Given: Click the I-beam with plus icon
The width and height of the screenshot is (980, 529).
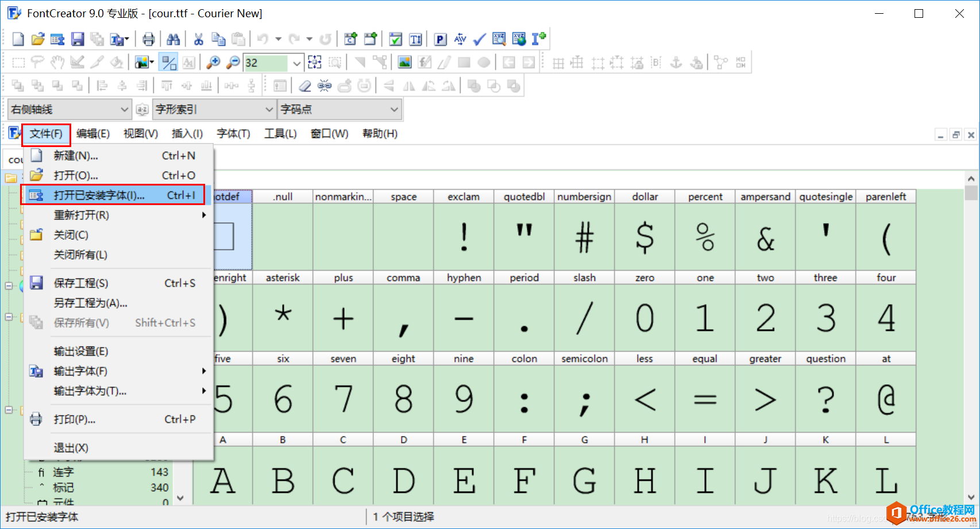Looking at the screenshot, I should 539,39.
